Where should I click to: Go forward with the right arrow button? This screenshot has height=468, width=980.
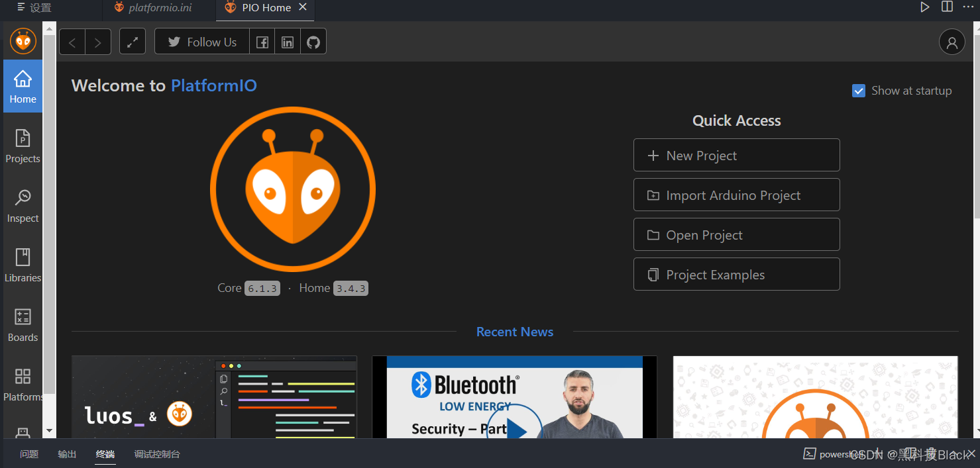pos(98,42)
